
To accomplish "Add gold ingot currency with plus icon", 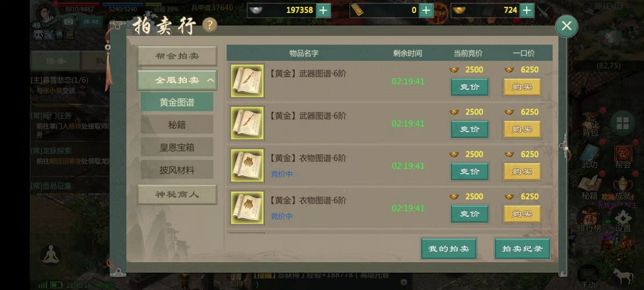I will [527, 10].
